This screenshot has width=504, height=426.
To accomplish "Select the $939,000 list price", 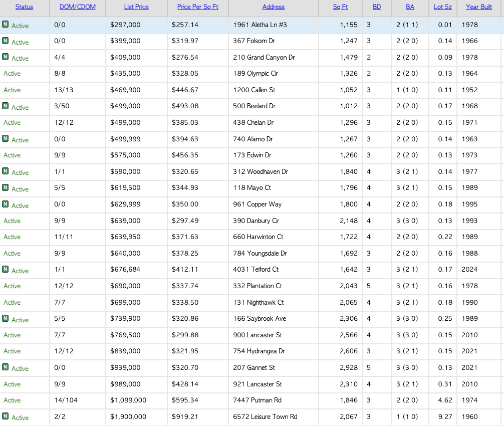I will click(x=125, y=367).
